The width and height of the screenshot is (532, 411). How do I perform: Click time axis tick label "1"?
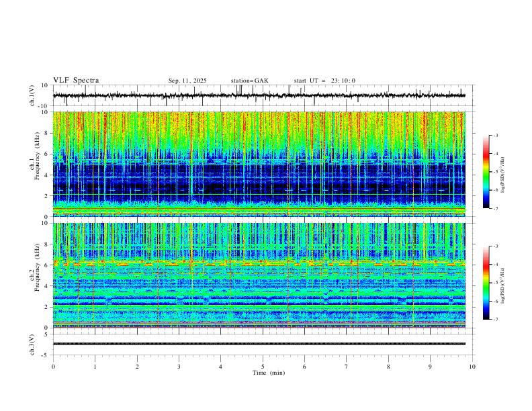pyautogui.click(x=95, y=367)
